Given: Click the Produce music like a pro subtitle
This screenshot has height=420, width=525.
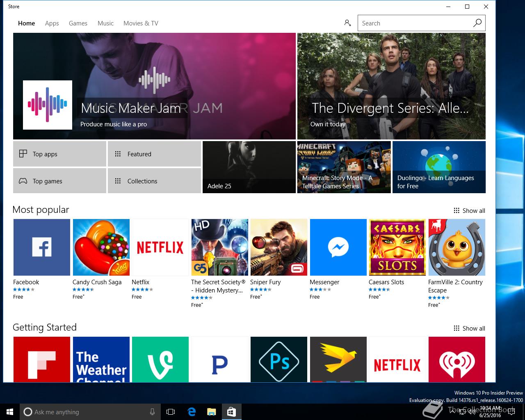Looking at the screenshot, I should (x=114, y=124).
